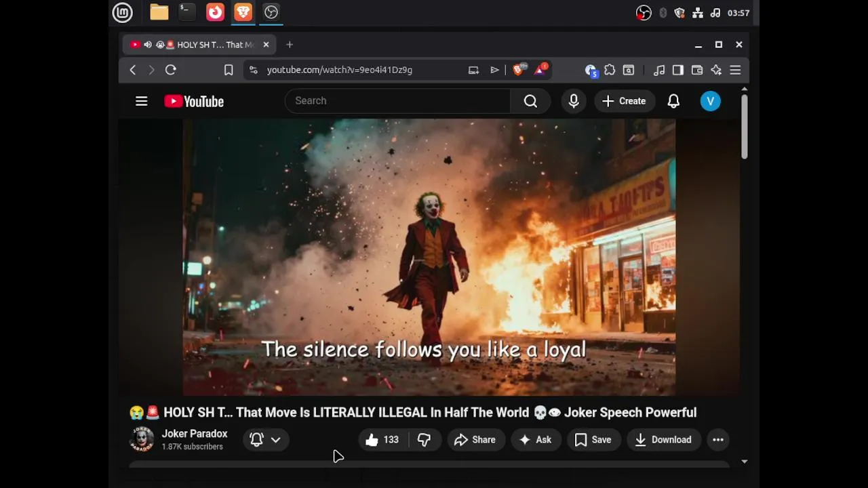
Task: Open the media control music note icon
Action: pos(659,70)
